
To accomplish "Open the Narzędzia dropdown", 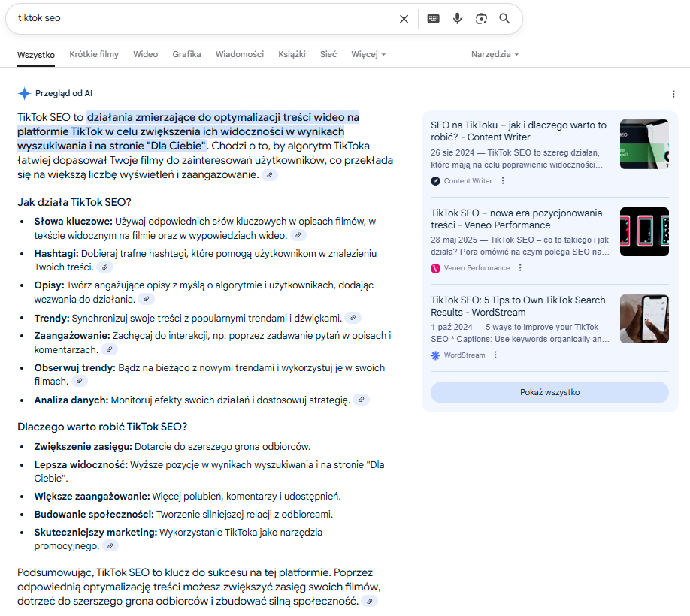I will point(495,54).
